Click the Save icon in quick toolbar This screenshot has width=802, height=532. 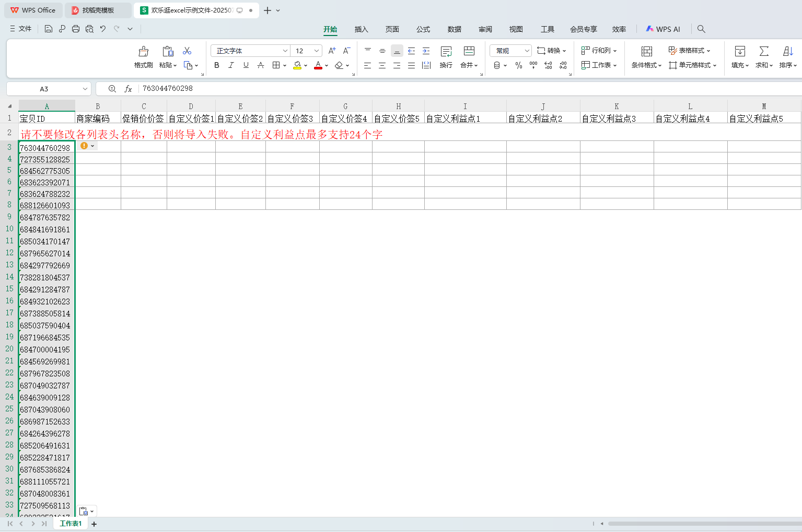click(49, 29)
